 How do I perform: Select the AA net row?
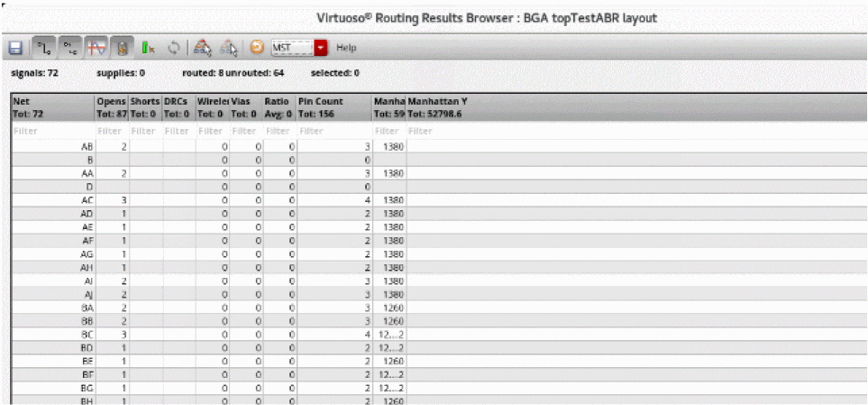pos(439,173)
